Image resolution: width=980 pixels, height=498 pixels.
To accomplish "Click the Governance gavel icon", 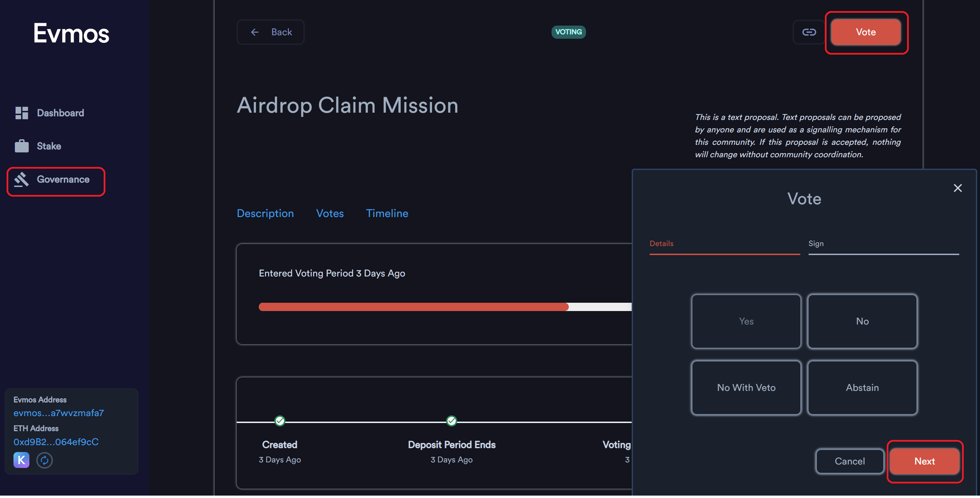I will click(x=22, y=180).
